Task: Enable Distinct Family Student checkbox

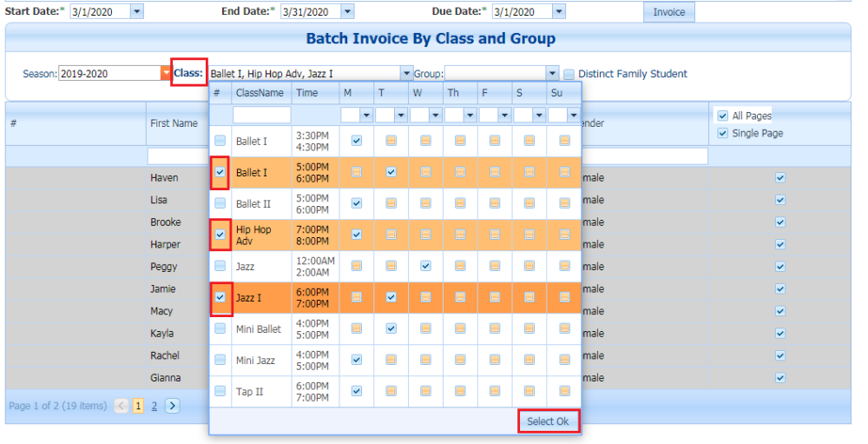Action: click(x=569, y=74)
